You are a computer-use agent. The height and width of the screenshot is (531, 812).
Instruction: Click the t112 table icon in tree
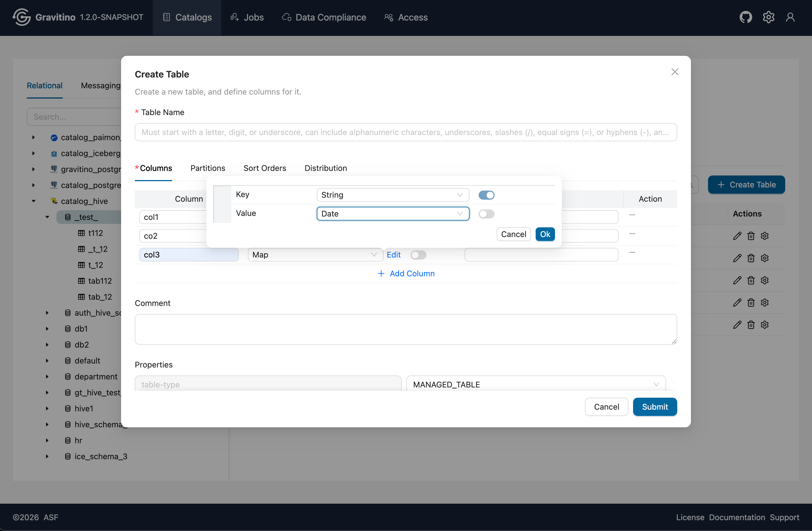[x=81, y=233]
